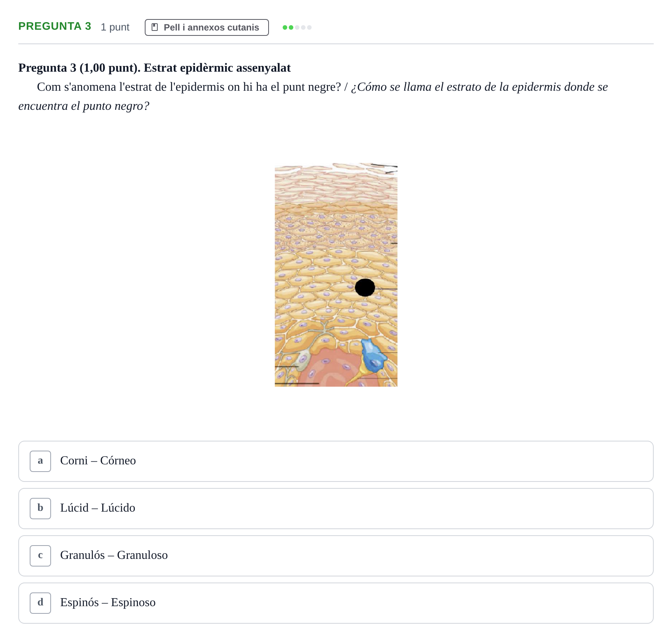Image resolution: width=672 pixels, height=642 pixels.
Task: Click the book icon in topic tag
Action: (x=155, y=27)
